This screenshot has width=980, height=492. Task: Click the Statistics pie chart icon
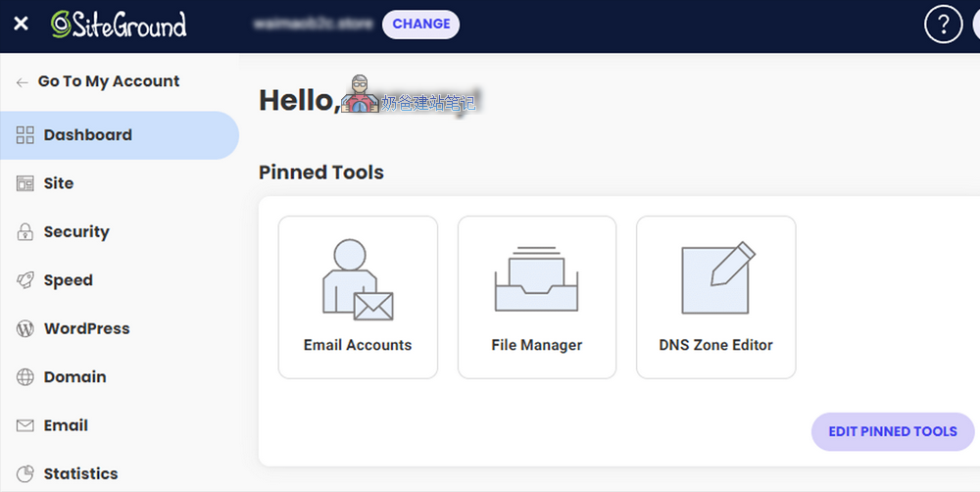point(25,474)
